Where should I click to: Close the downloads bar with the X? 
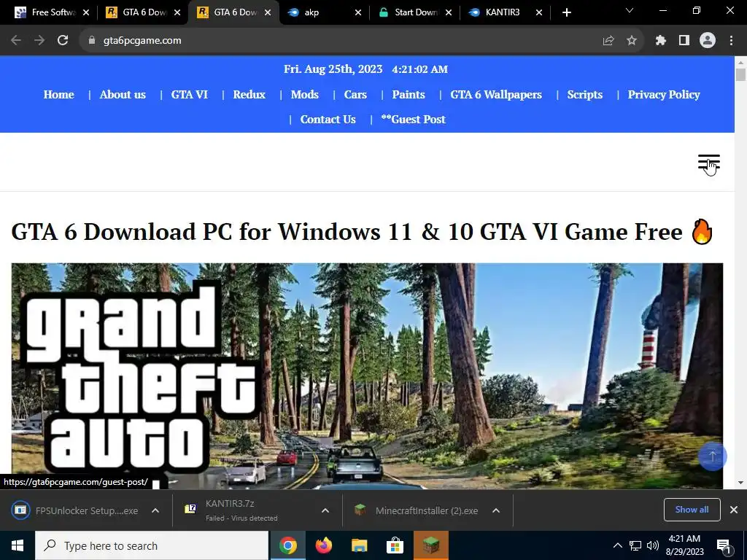click(x=734, y=510)
